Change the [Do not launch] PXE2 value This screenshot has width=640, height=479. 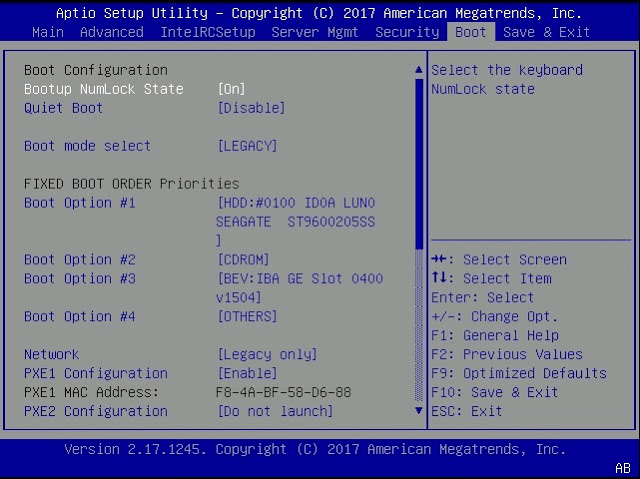(x=275, y=411)
